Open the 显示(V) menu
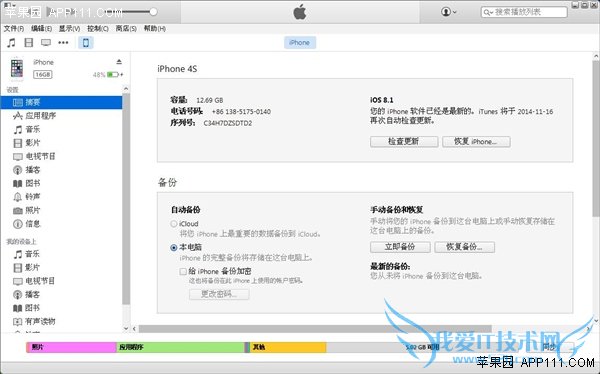 [x=69, y=29]
